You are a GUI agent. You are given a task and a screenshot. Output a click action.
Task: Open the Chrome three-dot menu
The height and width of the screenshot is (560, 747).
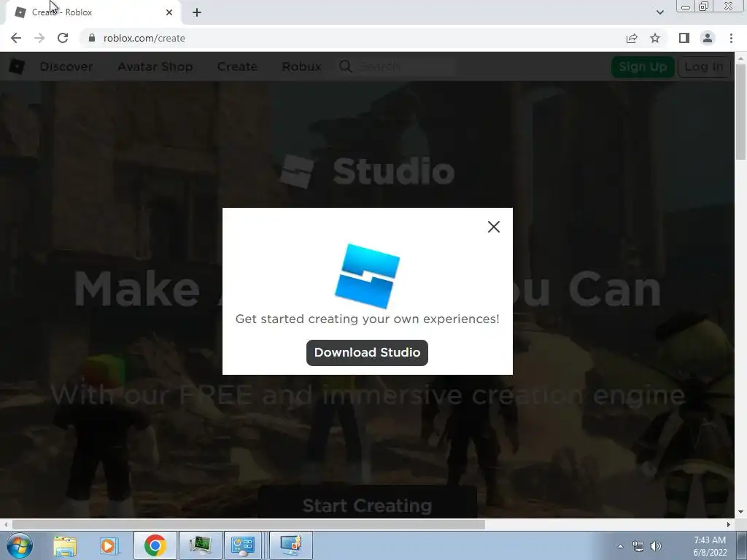coord(731,38)
